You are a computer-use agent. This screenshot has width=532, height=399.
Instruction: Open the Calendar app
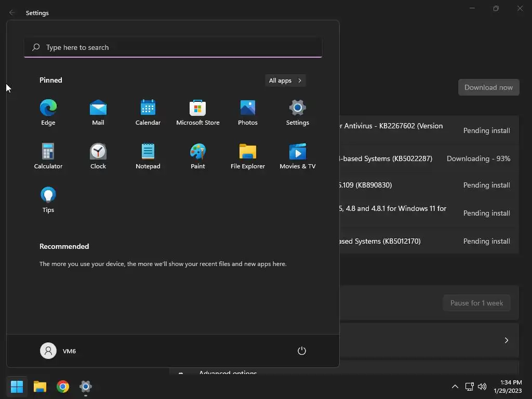pos(148,113)
